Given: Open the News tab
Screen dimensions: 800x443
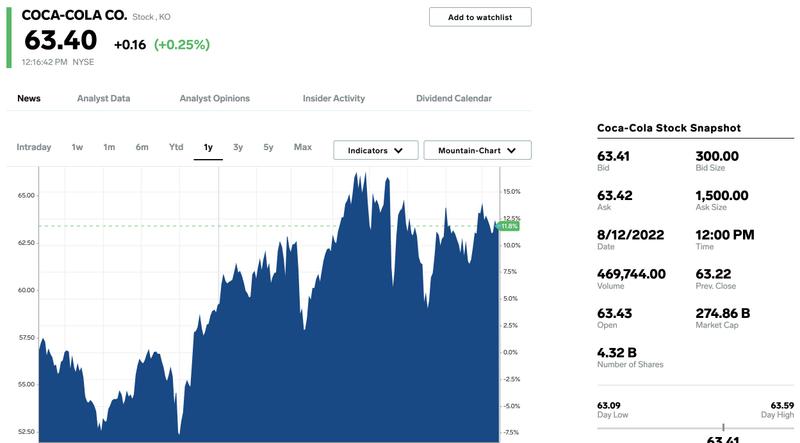Looking at the screenshot, I should pyautogui.click(x=29, y=99).
